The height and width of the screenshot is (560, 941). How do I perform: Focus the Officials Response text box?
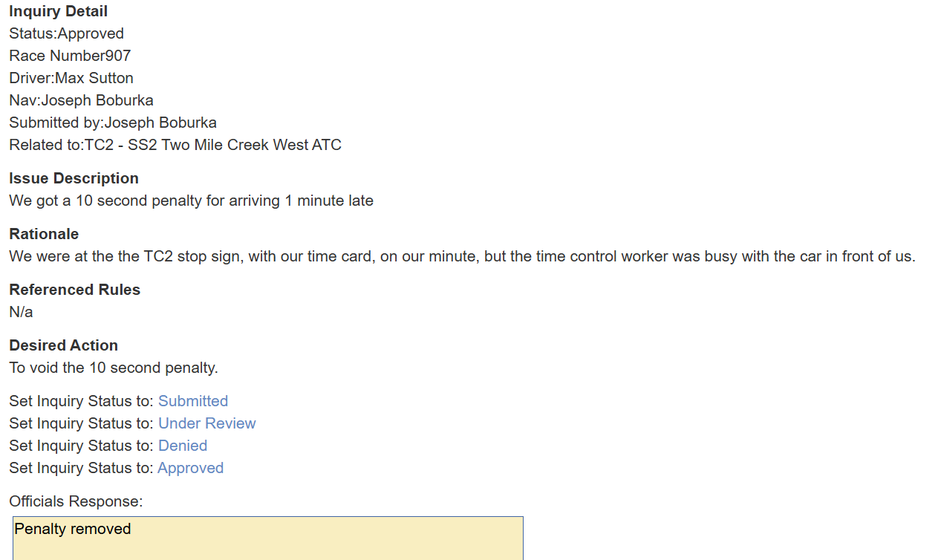tap(267, 538)
